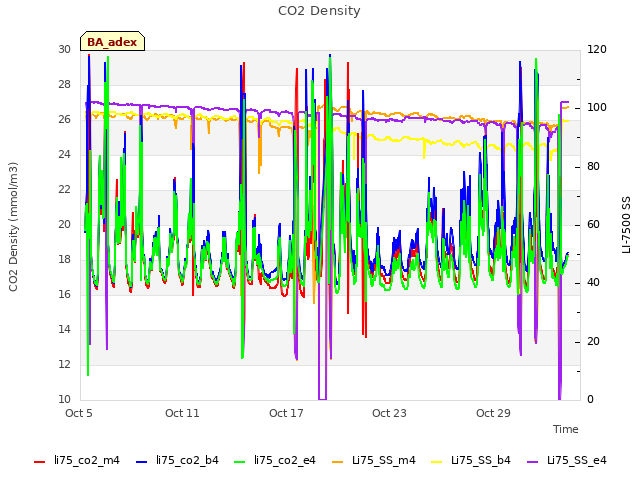The width and height of the screenshot is (640, 480).
Task: Click the orange Li75_SS_m4 legend swatch
Action: tap(338, 462)
